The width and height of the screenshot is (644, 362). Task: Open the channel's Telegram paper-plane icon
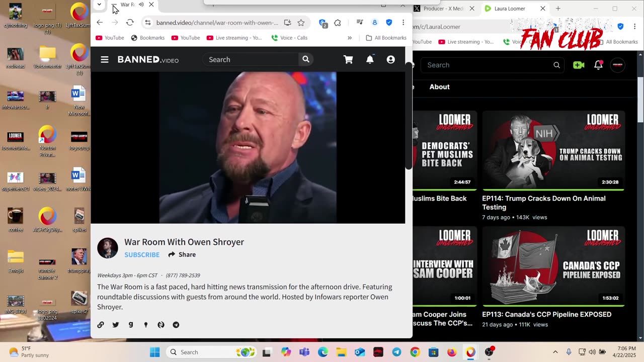point(176,325)
